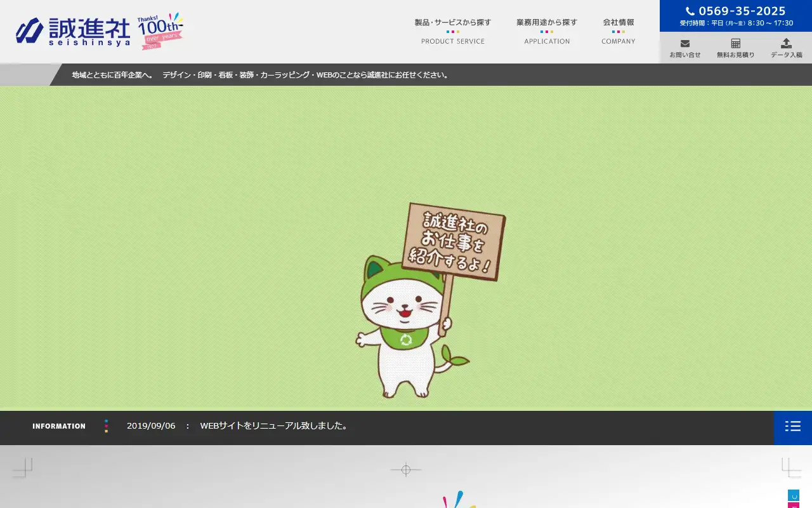The width and height of the screenshot is (812, 508).
Task: Open 会社情報 menu
Action: [619, 31]
